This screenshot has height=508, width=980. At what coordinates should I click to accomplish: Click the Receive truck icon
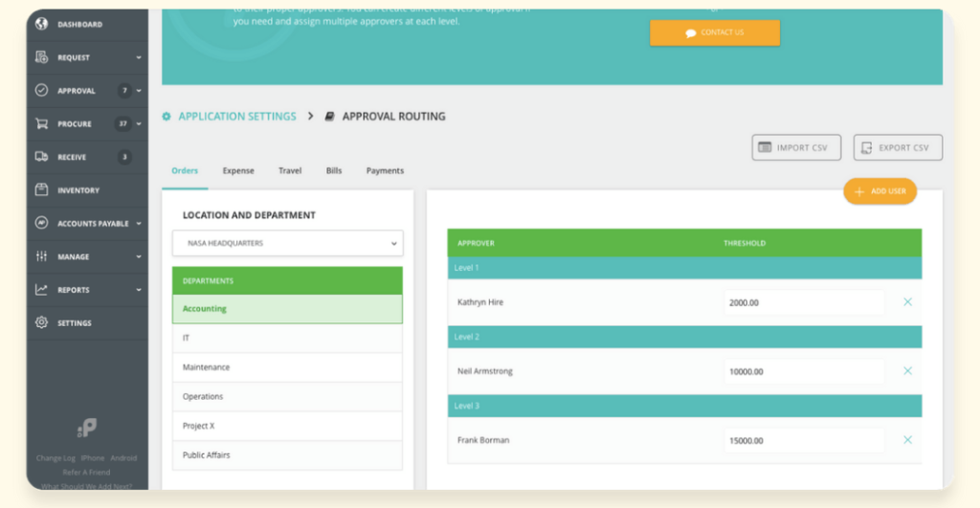pos(41,157)
